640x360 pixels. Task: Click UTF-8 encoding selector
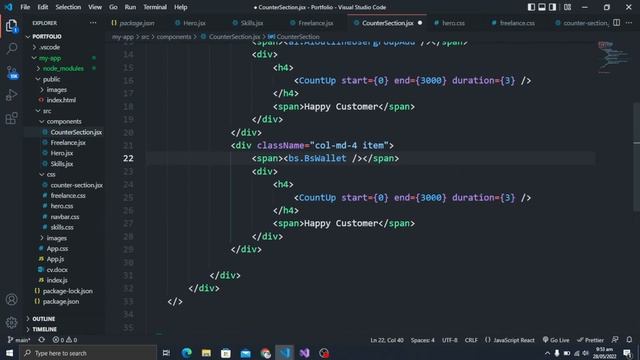449,340
